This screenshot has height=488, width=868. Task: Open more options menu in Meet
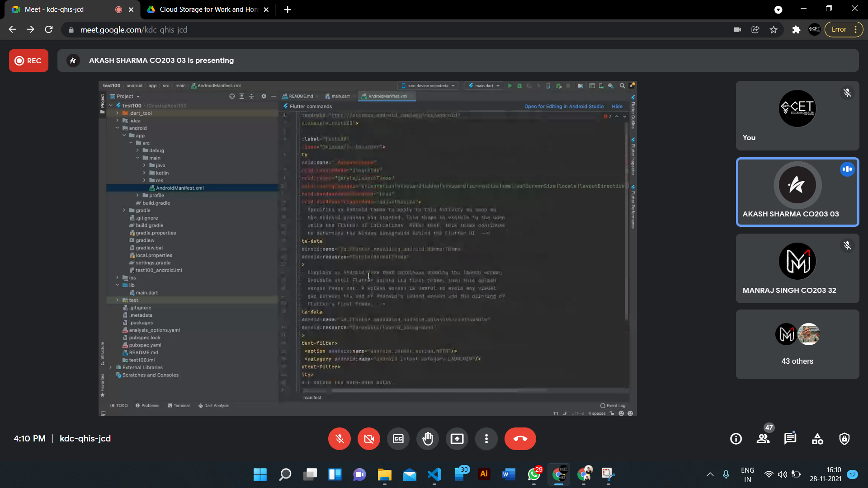(x=486, y=439)
